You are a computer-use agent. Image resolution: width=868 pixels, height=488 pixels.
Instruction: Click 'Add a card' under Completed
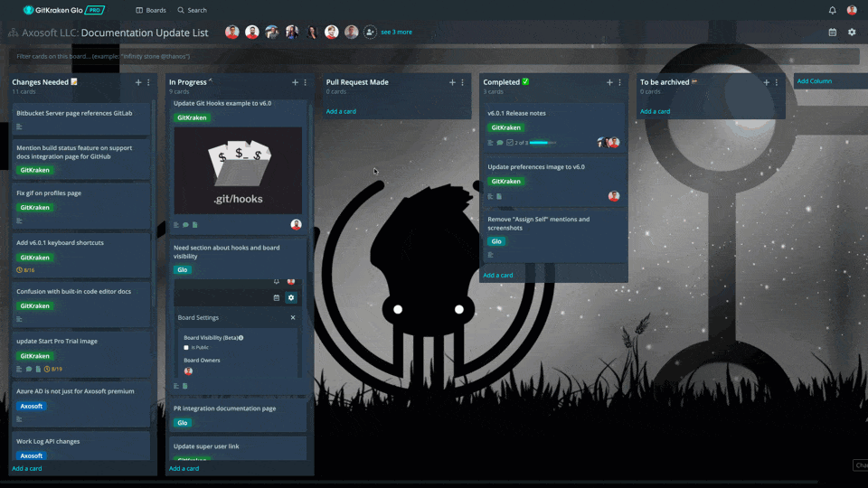point(497,275)
